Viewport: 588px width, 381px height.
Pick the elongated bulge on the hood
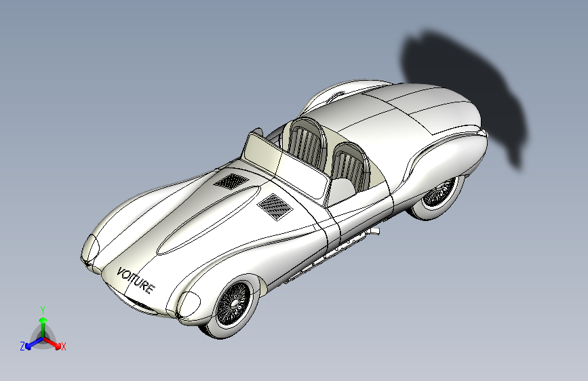point(209,220)
